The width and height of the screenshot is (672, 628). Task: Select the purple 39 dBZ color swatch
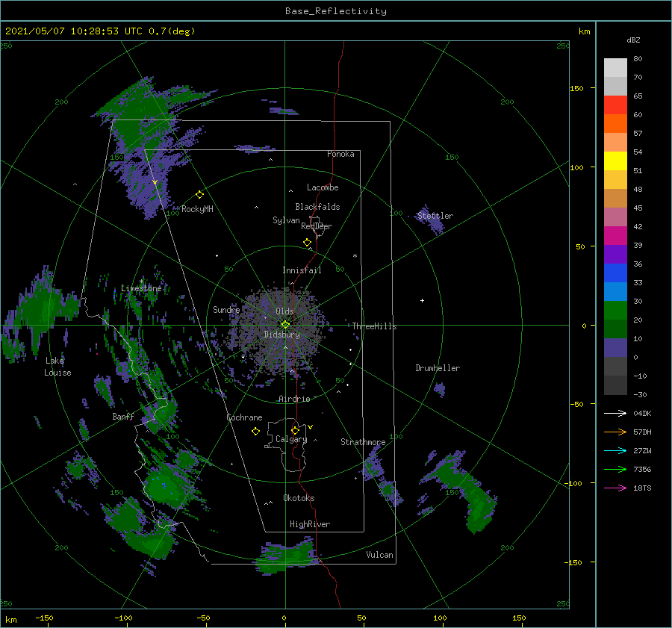[x=615, y=254]
